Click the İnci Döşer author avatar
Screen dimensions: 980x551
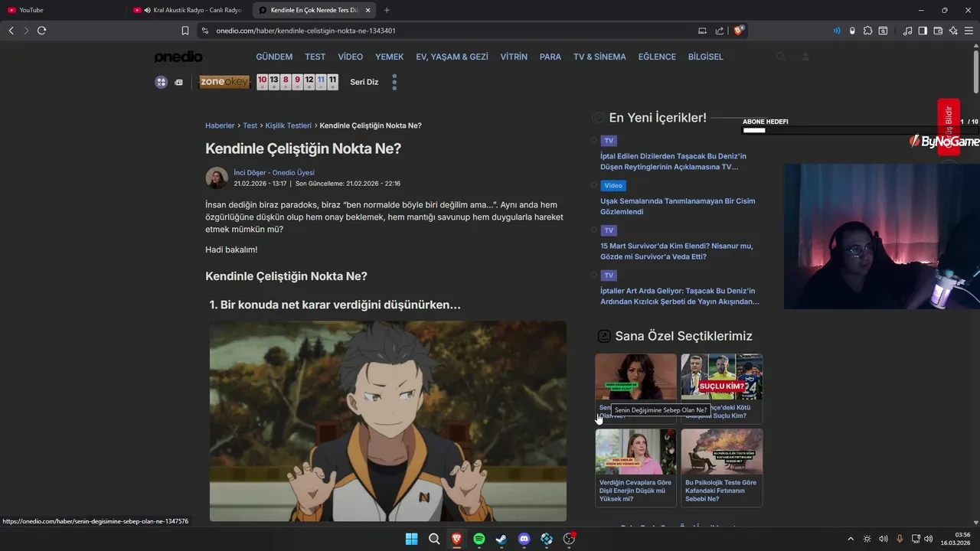(x=217, y=178)
